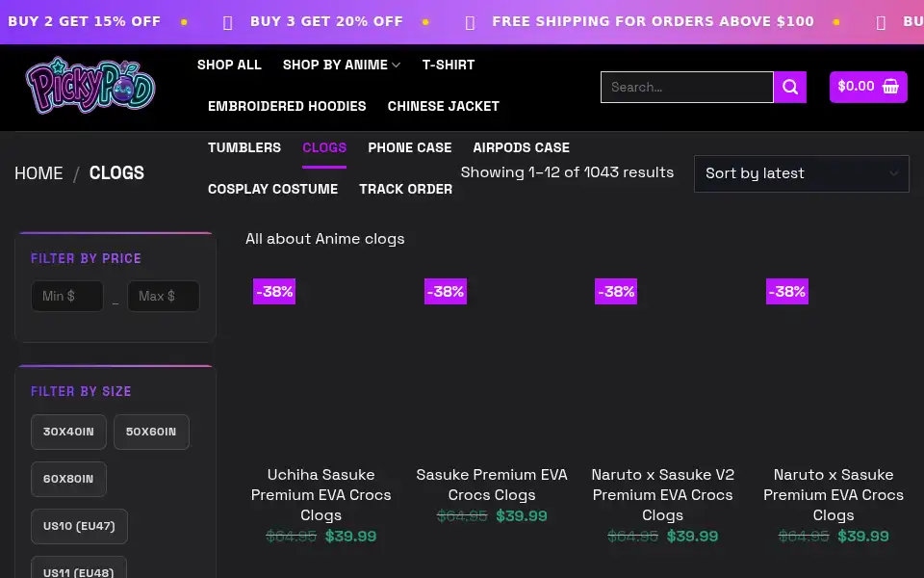This screenshot has height=578, width=924.
Task: Open the $0.00 shopping cart
Action: 868,87
